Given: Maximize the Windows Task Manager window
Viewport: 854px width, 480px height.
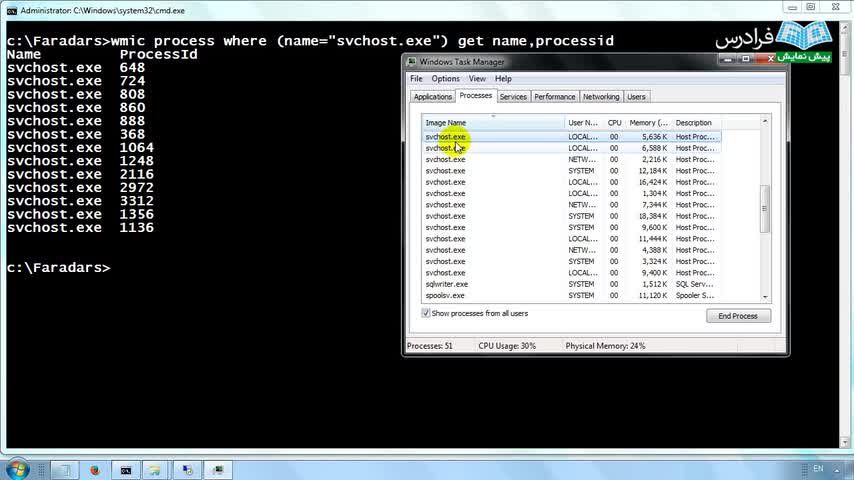Looking at the screenshot, I should [746, 59].
